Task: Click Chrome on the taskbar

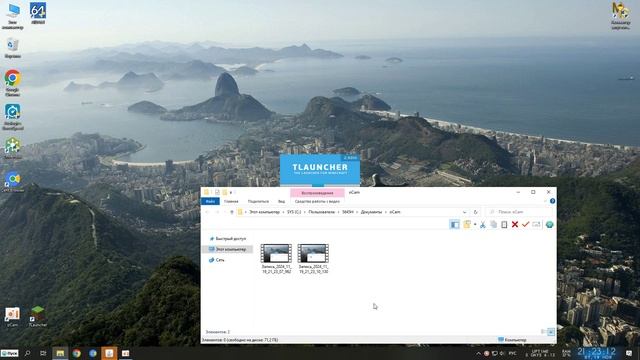Action: (x=76, y=353)
